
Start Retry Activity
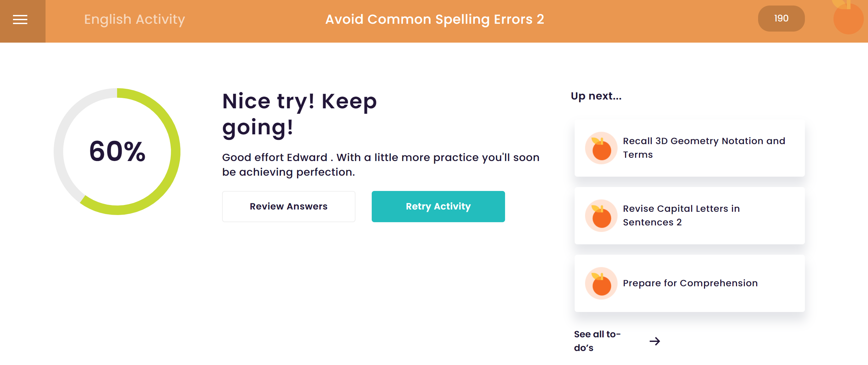438,206
